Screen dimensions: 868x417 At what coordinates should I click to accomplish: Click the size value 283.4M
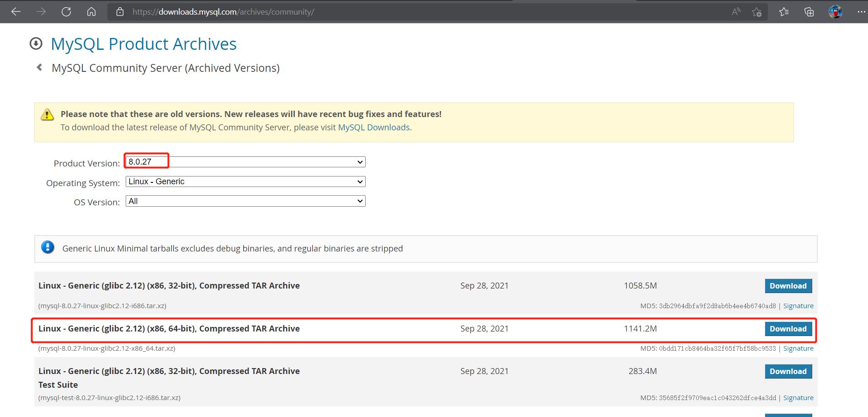[642, 371]
